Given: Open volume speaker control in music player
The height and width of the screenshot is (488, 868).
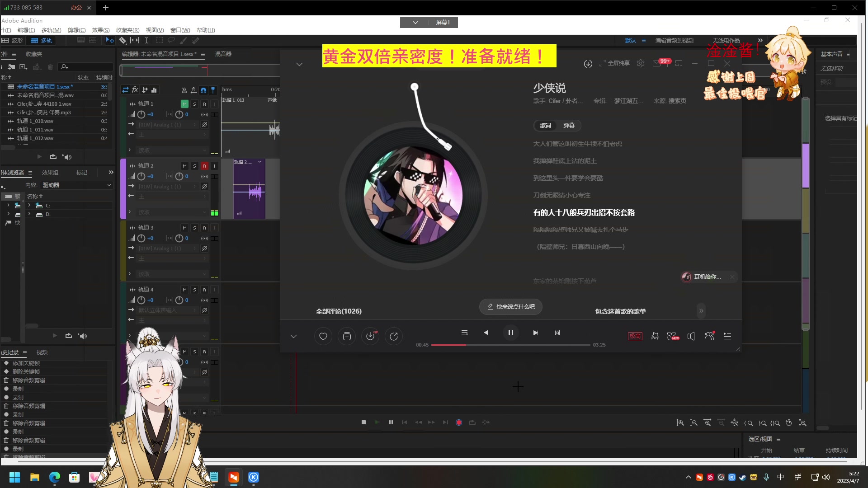Looking at the screenshot, I should tap(691, 336).
